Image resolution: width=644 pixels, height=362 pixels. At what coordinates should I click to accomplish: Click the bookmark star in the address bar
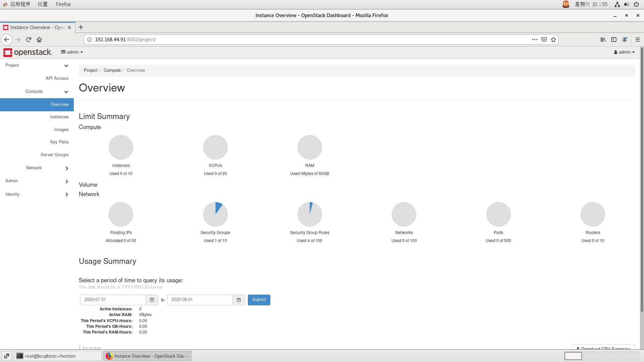click(x=554, y=39)
